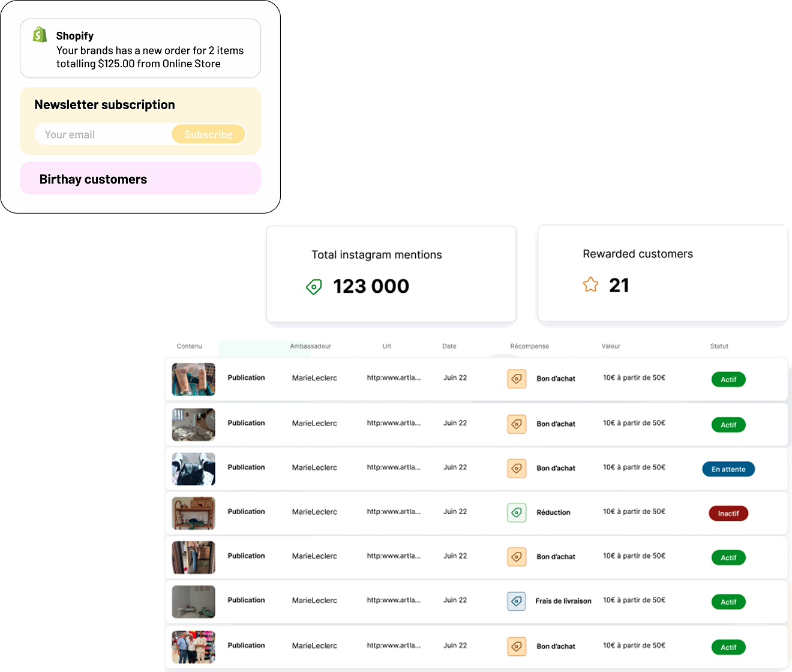Click the orange star icon beside 21
Viewport: 792px width, 672px height.
pyautogui.click(x=590, y=285)
